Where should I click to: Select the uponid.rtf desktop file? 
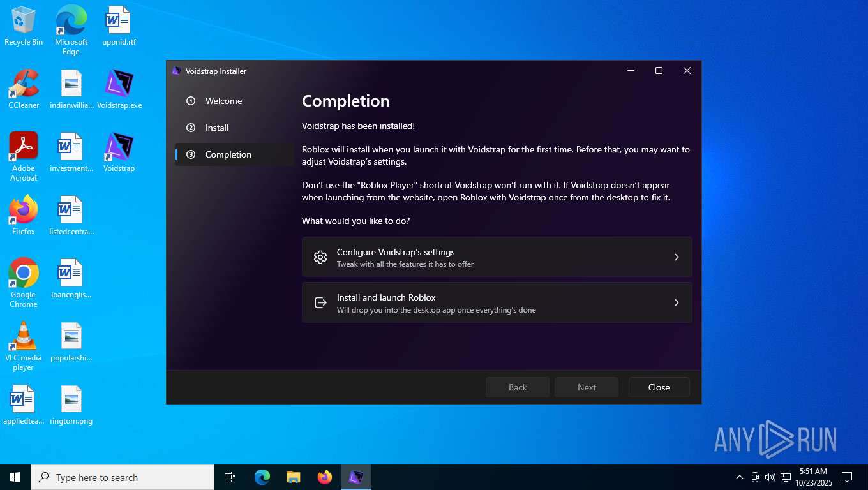tap(119, 26)
